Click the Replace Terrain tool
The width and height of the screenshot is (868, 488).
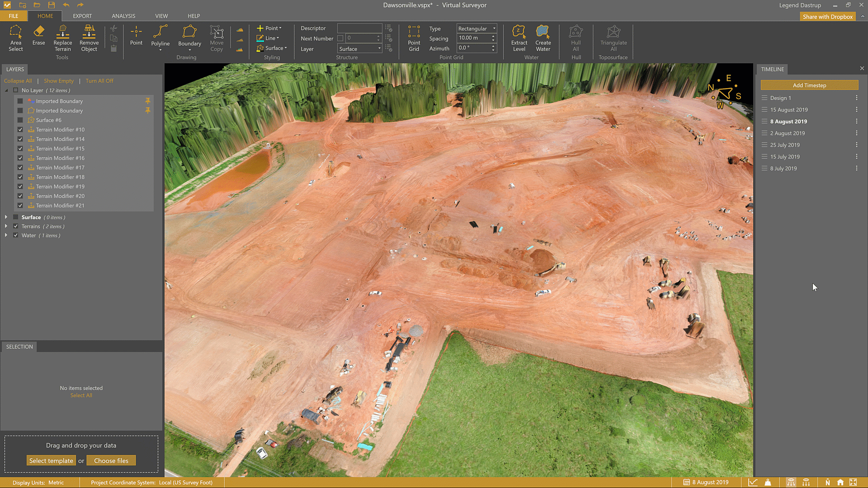coord(63,38)
